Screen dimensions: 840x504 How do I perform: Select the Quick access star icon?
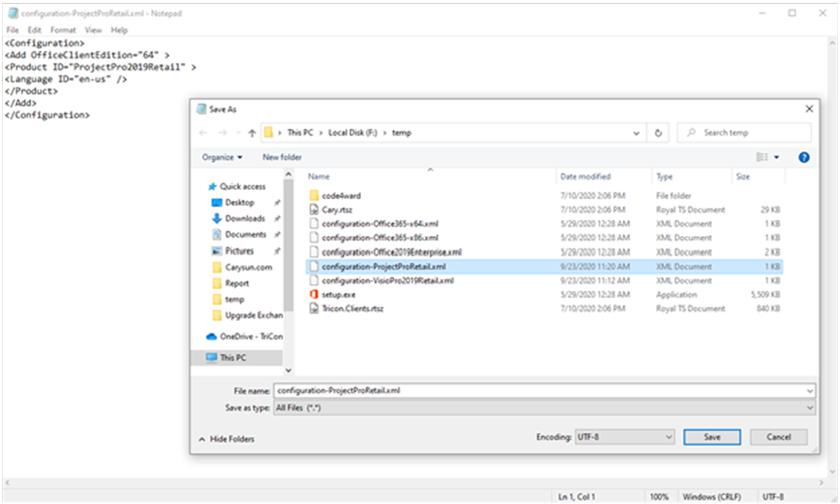click(212, 187)
